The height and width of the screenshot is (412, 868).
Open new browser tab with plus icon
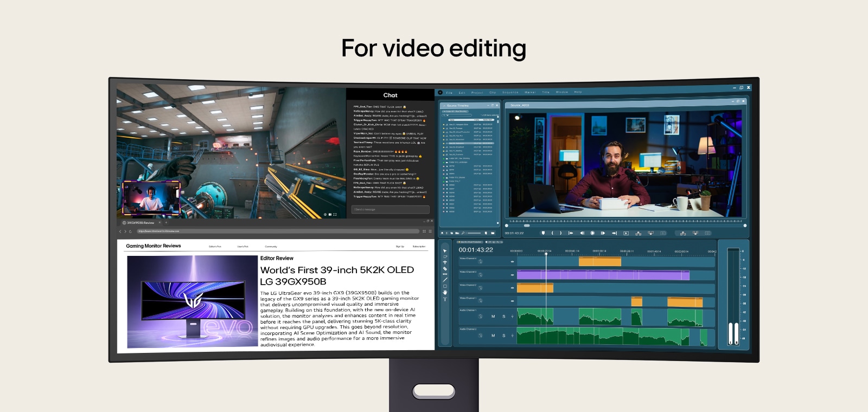click(x=166, y=222)
